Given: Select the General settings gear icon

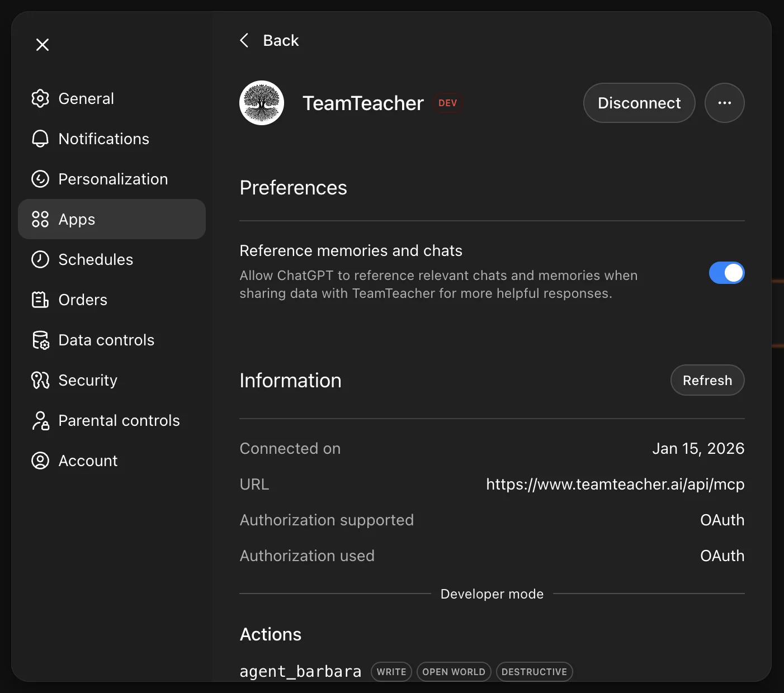Looking at the screenshot, I should pyautogui.click(x=40, y=98).
